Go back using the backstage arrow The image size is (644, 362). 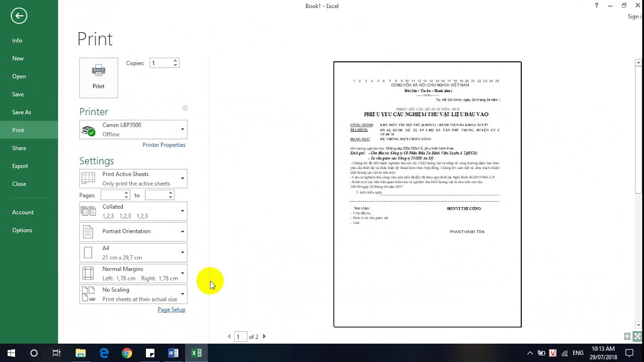(x=19, y=16)
